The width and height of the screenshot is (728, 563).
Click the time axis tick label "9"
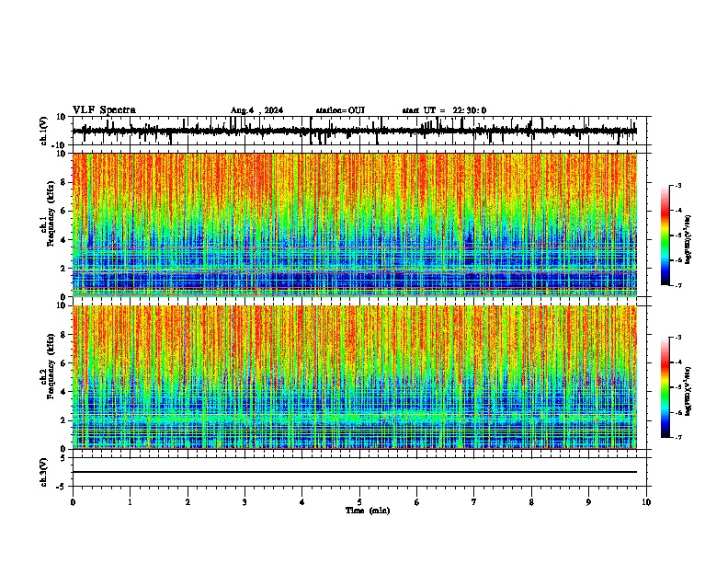tap(588, 502)
